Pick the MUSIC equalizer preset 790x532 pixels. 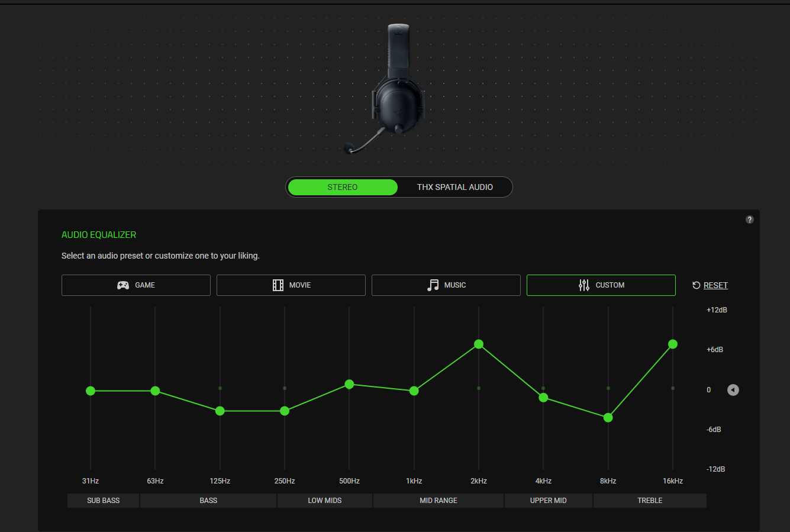click(x=446, y=285)
